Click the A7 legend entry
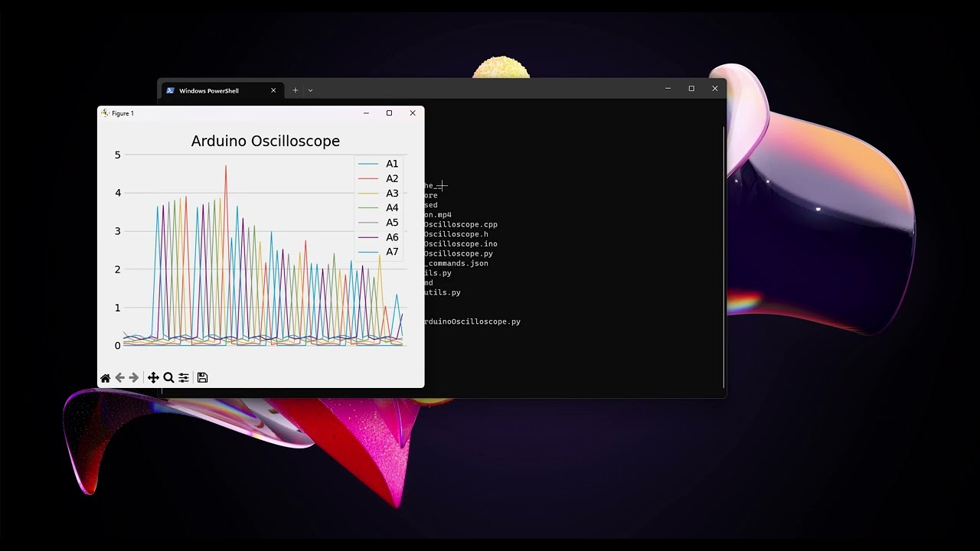 pos(378,252)
